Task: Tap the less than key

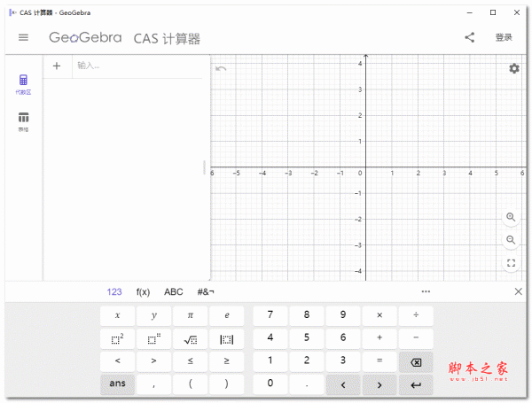Action: pos(117,361)
